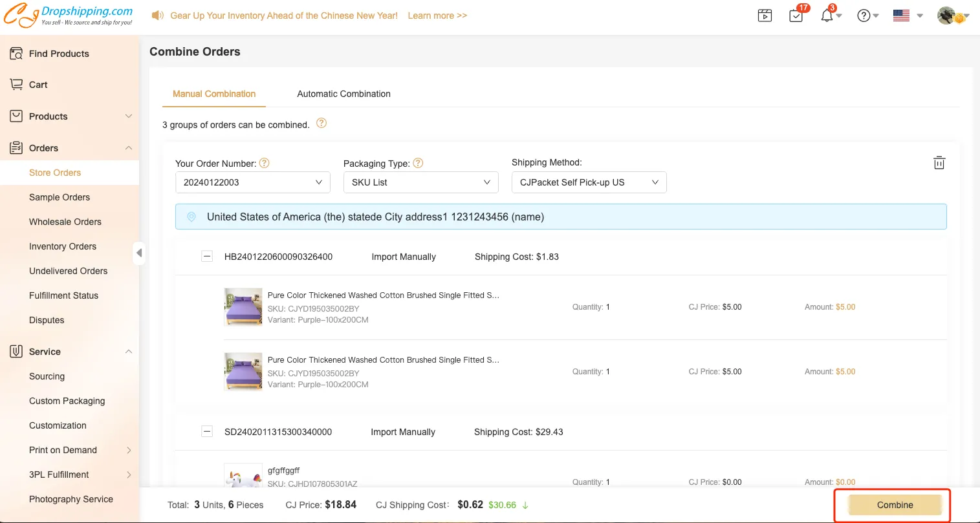Image resolution: width=980 pixels, height=523 pixels.
Task: Open the notifications bell icon
Action: [827, 16]
